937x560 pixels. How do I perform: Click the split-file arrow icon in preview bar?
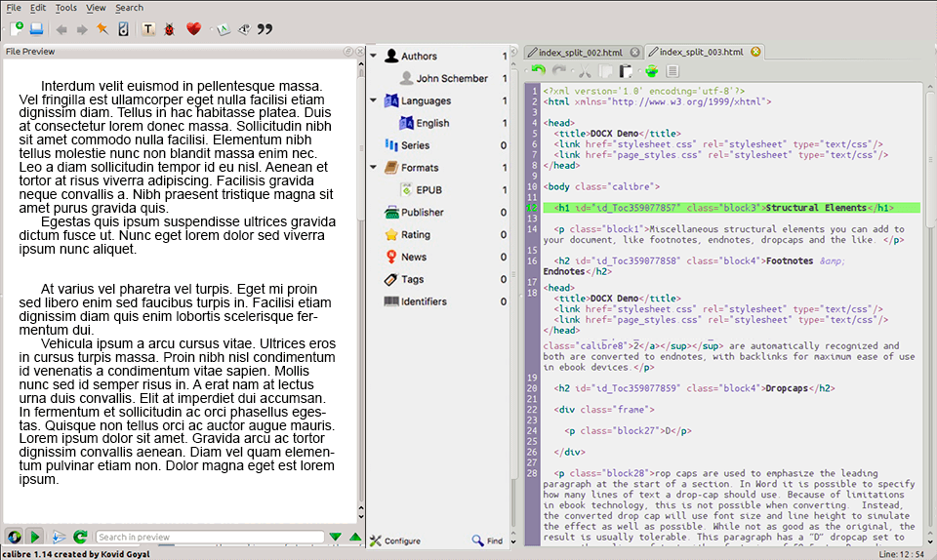58,537
